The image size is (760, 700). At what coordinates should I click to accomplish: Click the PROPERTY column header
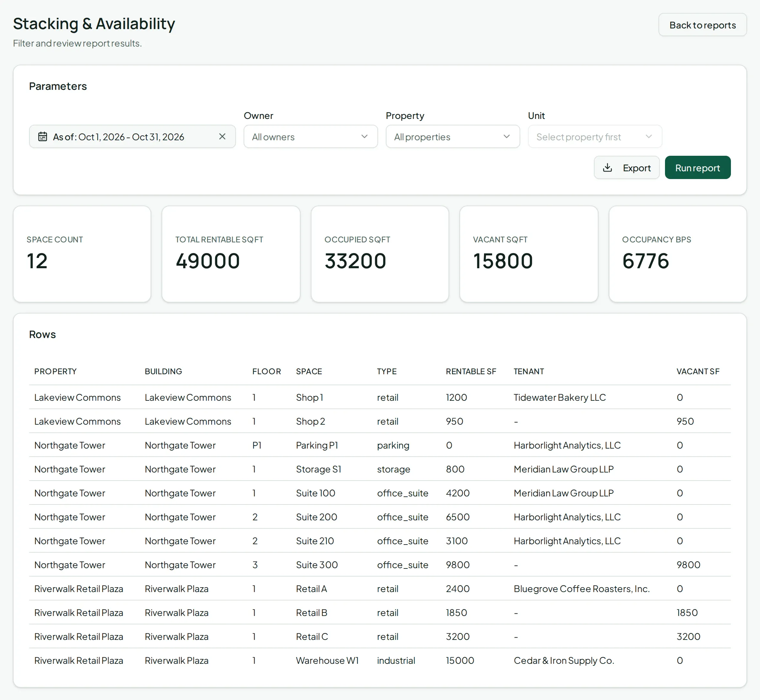(x=55, y=372)
